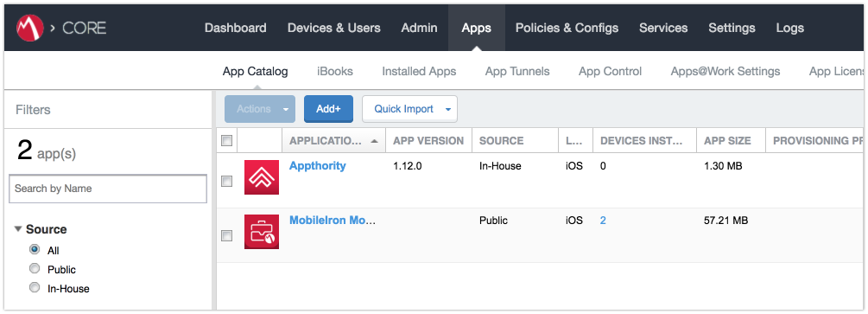Viewport: 868px width, 314px height.
Task: Tick the Appthority row checkbox
Action: [x=226, y=182]
